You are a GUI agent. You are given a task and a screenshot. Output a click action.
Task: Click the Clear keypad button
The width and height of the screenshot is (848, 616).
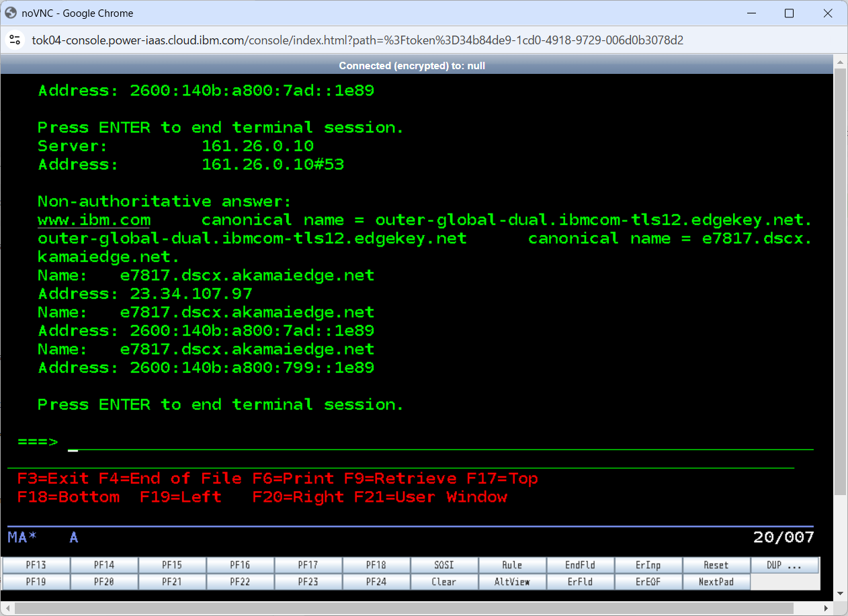tap(444, 582)
